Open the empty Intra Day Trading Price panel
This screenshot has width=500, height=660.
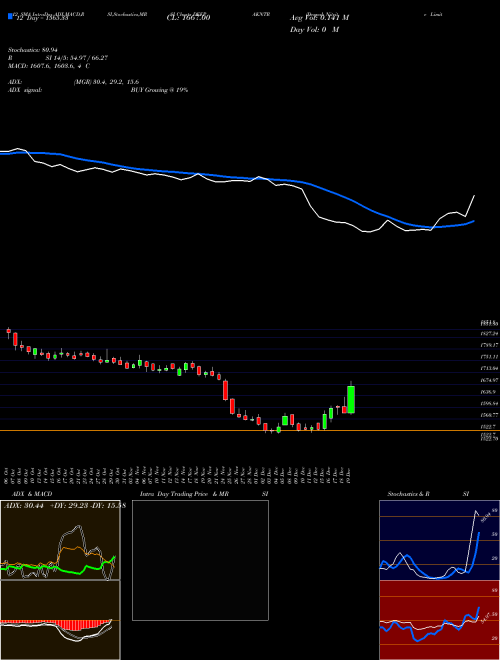[x=200, y=560]
